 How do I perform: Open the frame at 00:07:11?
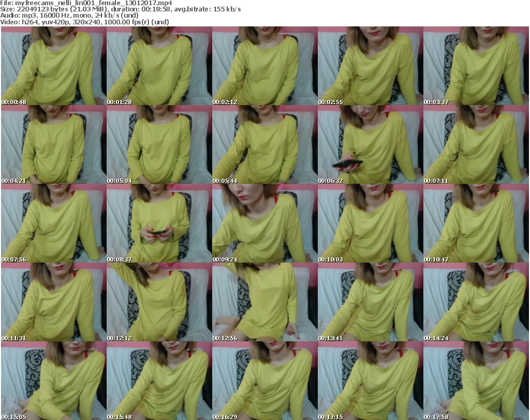(x=476, y=144)
